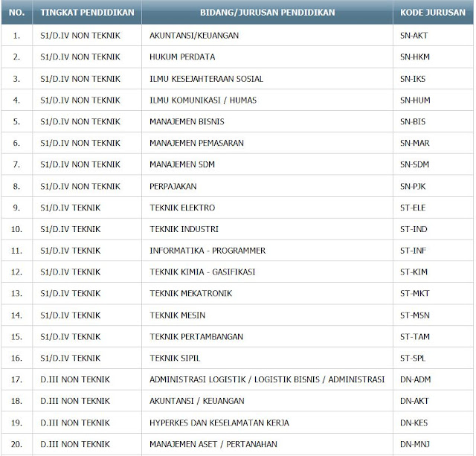The width and height of the screenshot is (476, 456).
Task: Click the ST-ELE code
Action: (413, 208)
